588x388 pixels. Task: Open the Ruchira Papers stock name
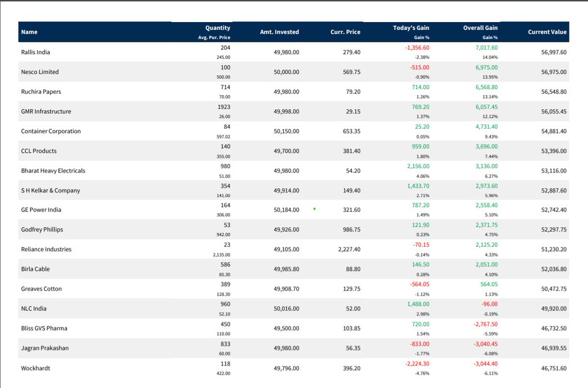41,92
